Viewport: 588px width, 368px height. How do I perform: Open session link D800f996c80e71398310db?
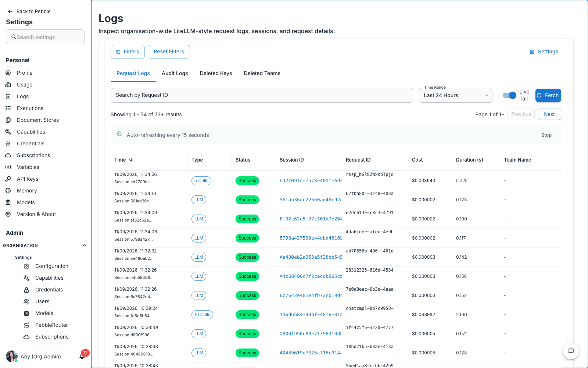tap(311, 334)
